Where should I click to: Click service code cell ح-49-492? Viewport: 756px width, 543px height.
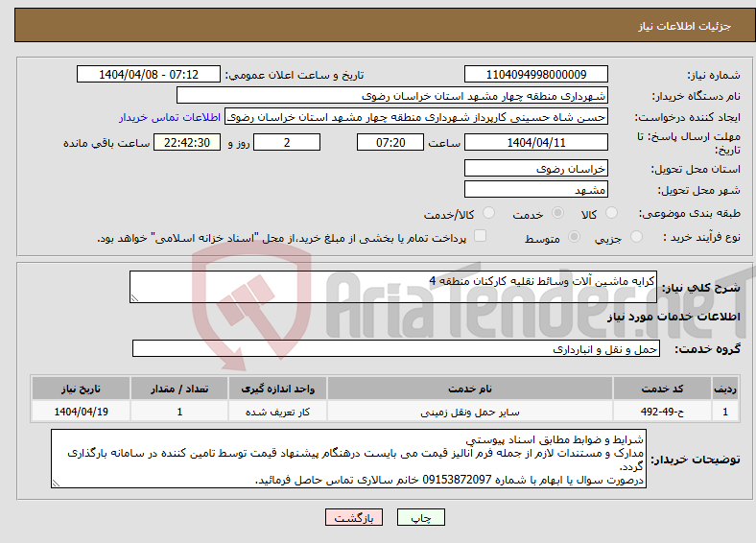click(x=662, y=412)
